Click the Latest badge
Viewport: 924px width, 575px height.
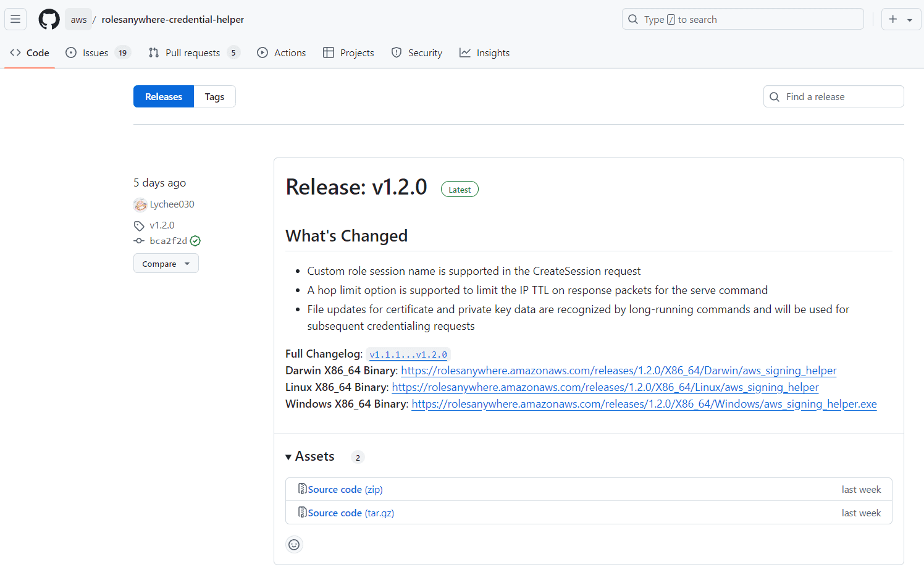[x=460, y=190]
